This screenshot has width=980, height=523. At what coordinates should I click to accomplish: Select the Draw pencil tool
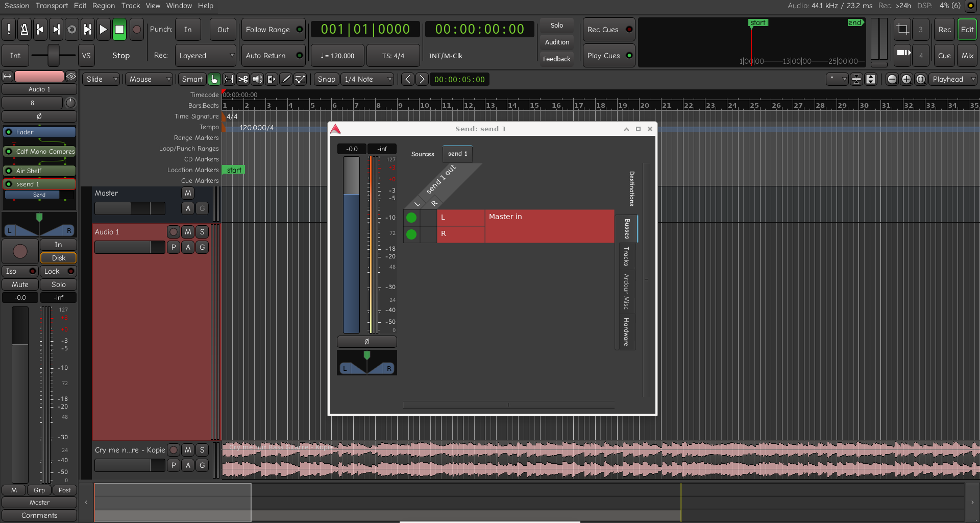286,79
